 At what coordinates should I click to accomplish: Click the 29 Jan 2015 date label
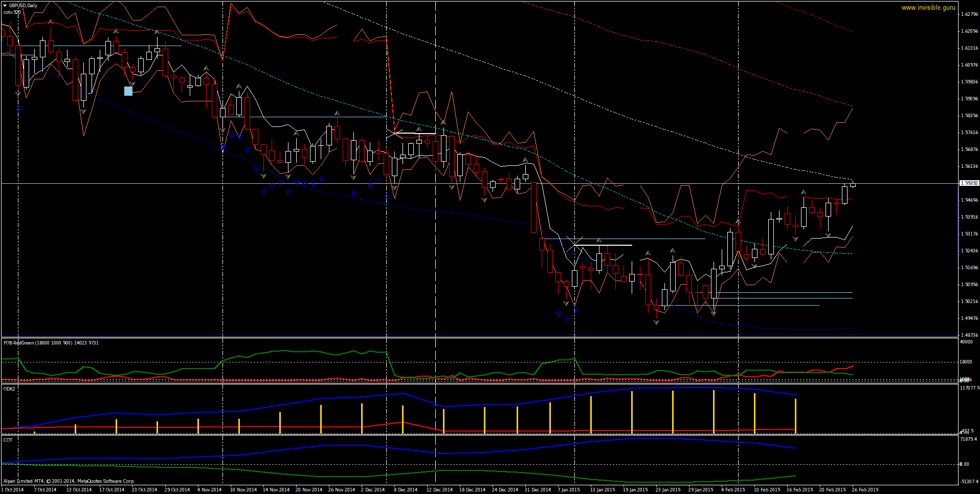click(x=701, y=490)
